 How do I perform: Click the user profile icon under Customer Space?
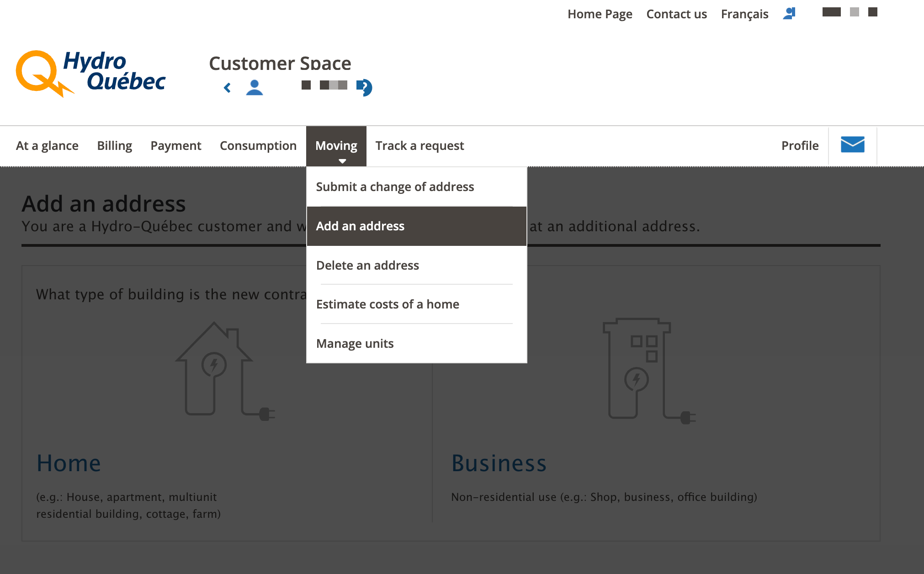(x=255, y=87)
